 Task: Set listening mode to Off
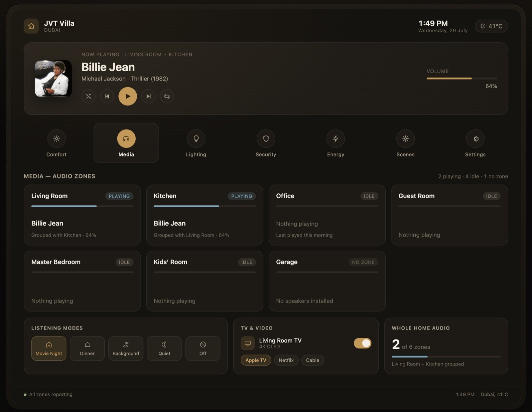point(203,348)
